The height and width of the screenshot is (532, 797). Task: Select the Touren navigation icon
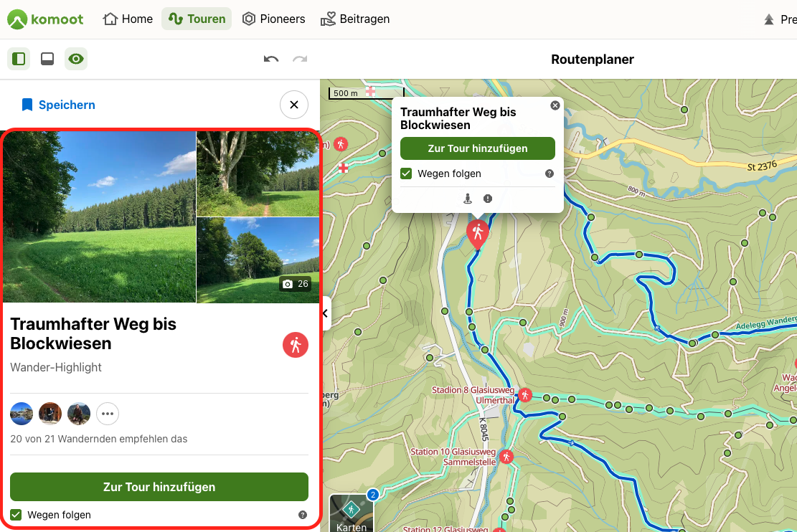pyautogui.click(x=176, y=19)
